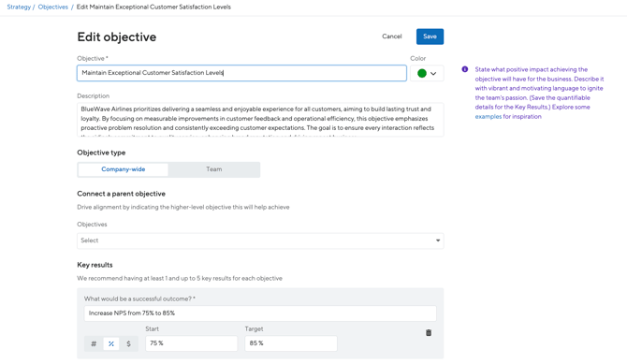This screenshot has height=364, width=627.
Task: Open the examples link for inspiration
Action: (488, 116)
